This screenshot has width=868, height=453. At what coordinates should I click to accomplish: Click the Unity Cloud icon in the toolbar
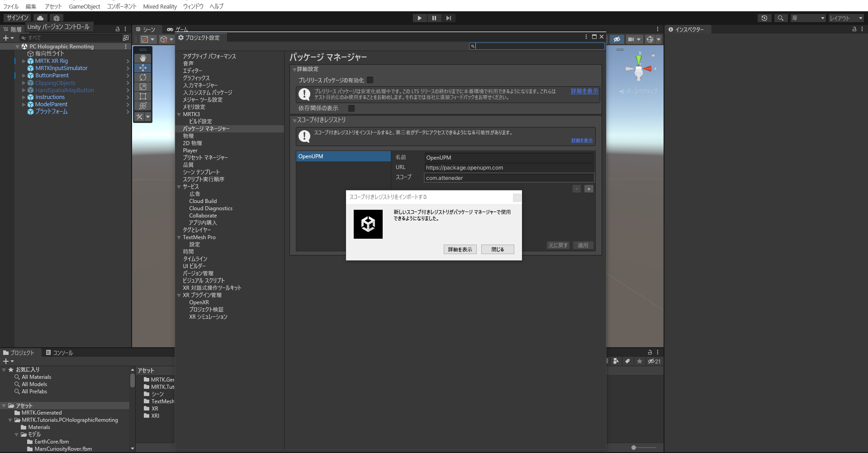[x=40, y=18]
